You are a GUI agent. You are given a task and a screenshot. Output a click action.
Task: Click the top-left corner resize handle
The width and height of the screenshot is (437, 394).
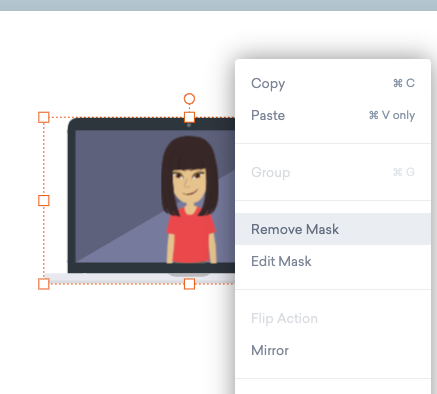click(44, 117)
